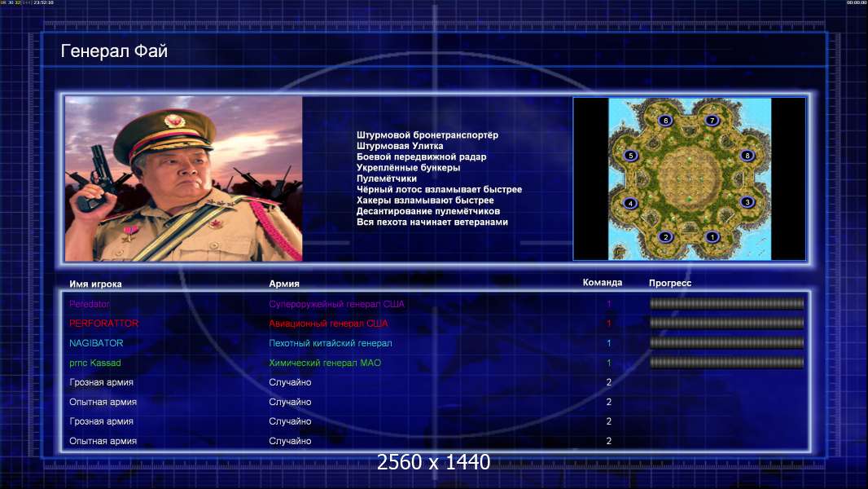The height and width of the screenshot is (489, 868).
Task: Click 'Хакеры взламывают быстрее' line
Action: (425, 200)
